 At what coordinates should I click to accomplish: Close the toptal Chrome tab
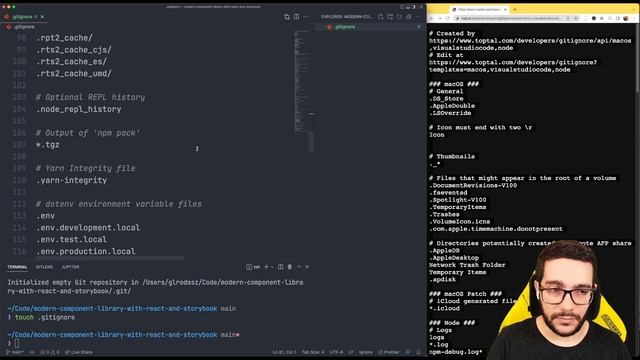(x=505, y=9)
